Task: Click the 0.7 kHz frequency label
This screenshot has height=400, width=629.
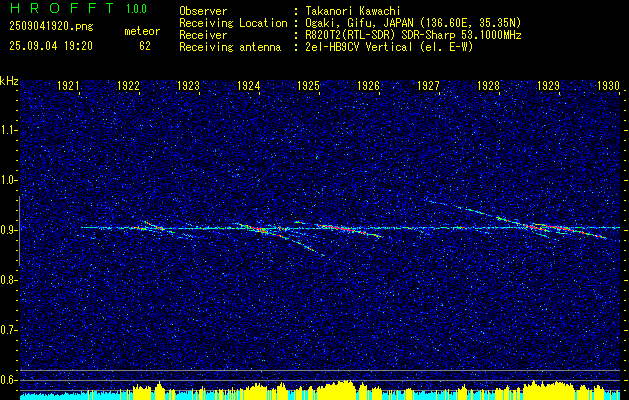Action: click(8, 330)
